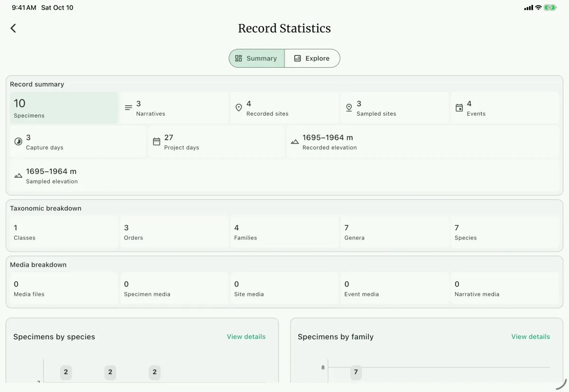Select the Recorded sites label
Screen dimensions: 569x392
[267, 114]
